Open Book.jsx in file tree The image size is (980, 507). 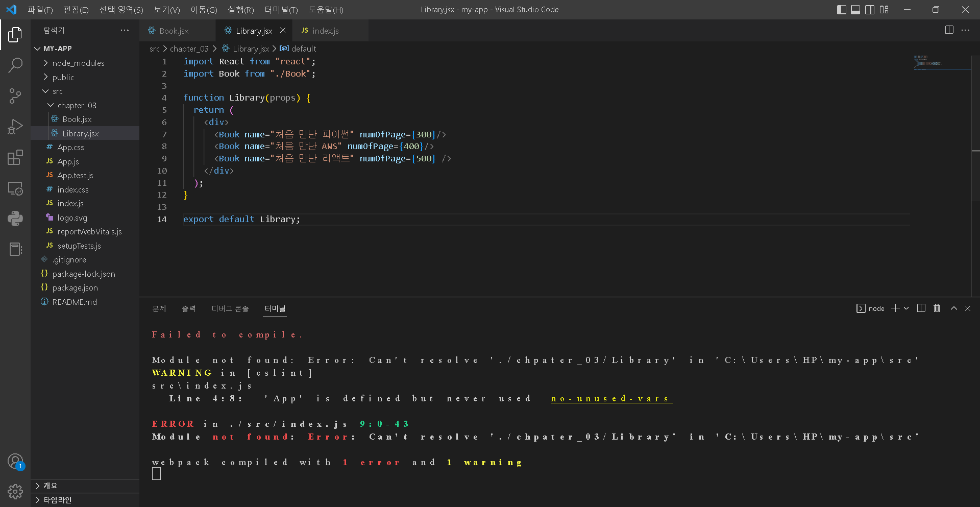85,119
